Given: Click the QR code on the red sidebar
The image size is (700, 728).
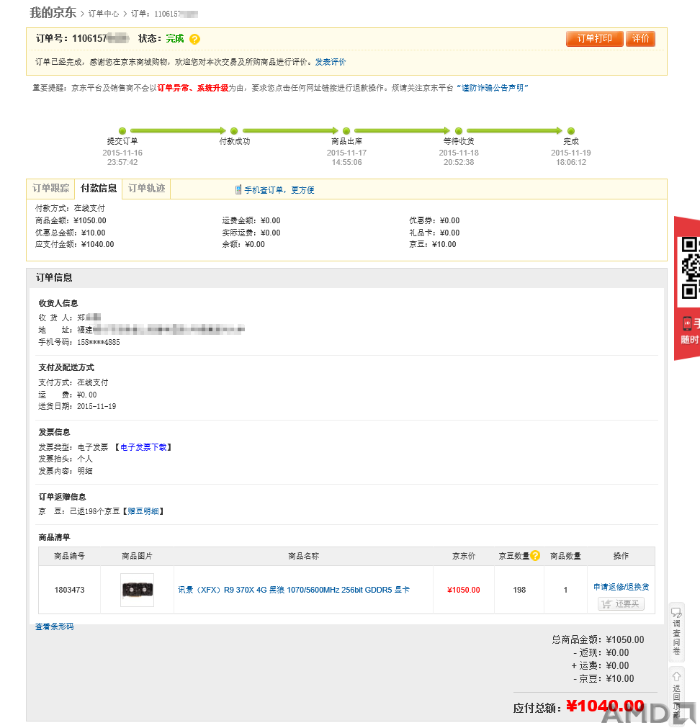Looking at the screenshot, I should click(690, 267).
